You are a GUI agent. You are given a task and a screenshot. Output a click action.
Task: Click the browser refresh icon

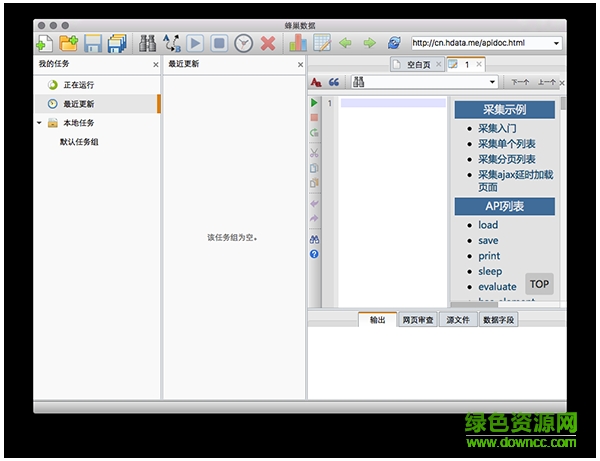(x=394, y=43)
